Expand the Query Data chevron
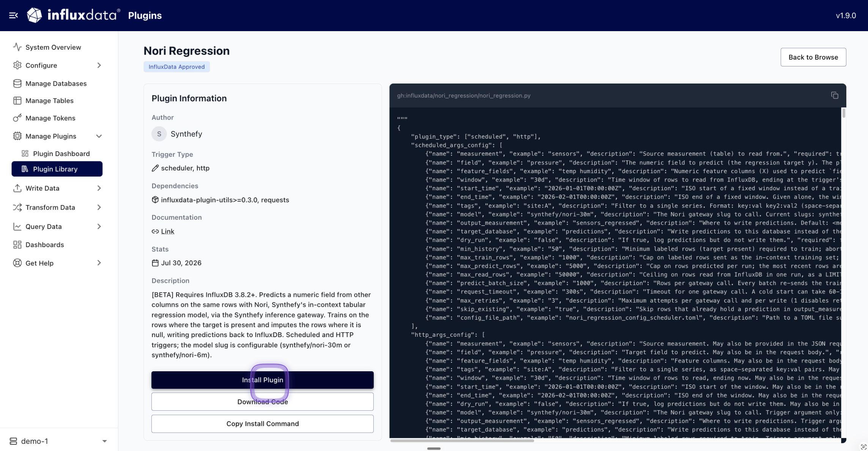 [x=99, y=227]
